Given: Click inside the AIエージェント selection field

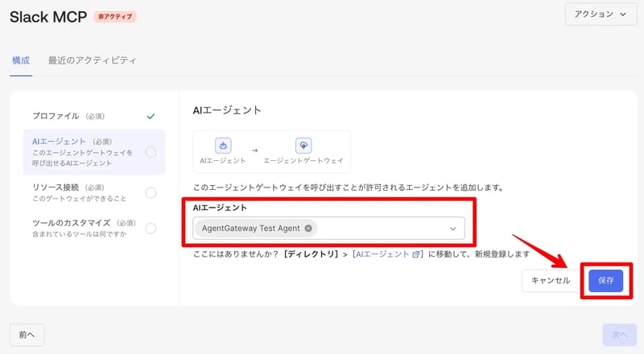Looking at the screenshot, I should pyautogui.click(x=328, y=228).
